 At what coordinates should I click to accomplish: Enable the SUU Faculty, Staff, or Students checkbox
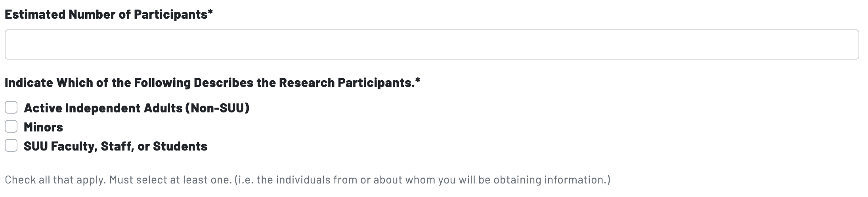[11, 145]
